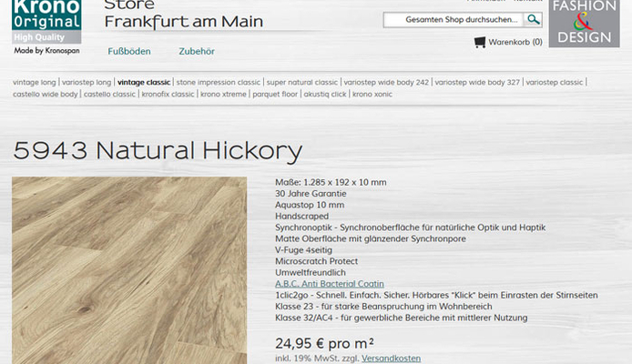Click 'V-Fuge 4seitig' text
Viewport: 632px width, 364px height.
coord(303,250)
